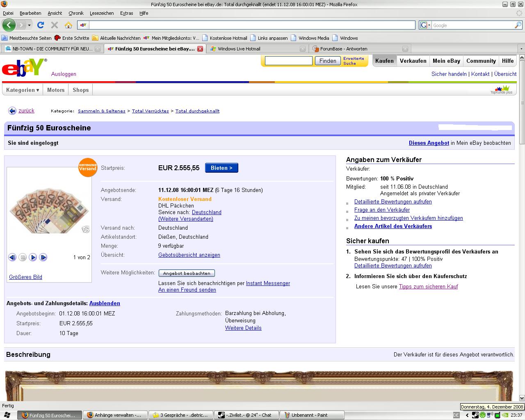
Task: Open Erweiterte Suche link
Action: pyautogui.click(x=354, y=61)
